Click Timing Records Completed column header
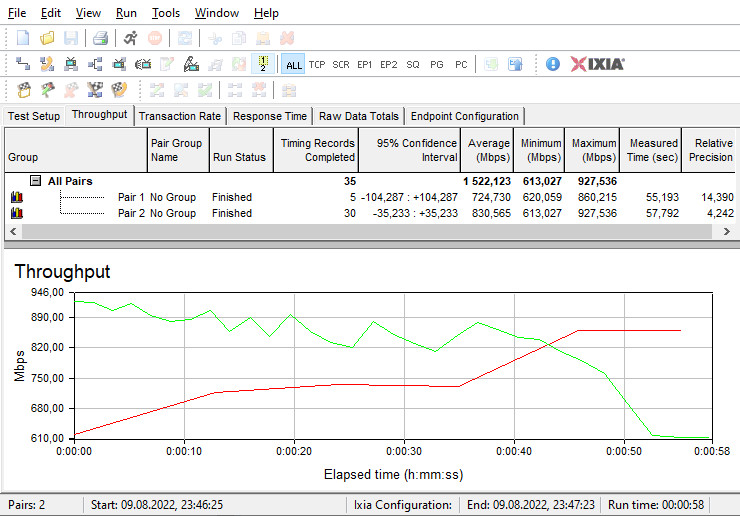The image size is (740, 516). coord(316,150)
